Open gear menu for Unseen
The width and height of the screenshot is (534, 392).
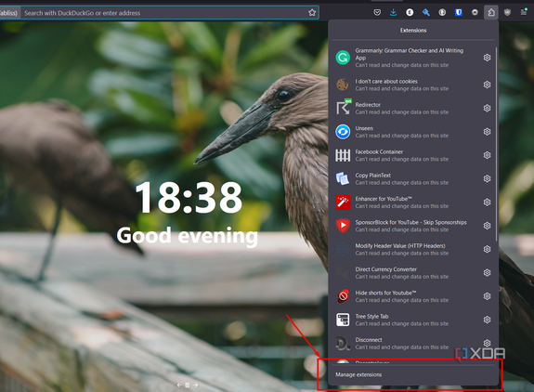point(487,132)
